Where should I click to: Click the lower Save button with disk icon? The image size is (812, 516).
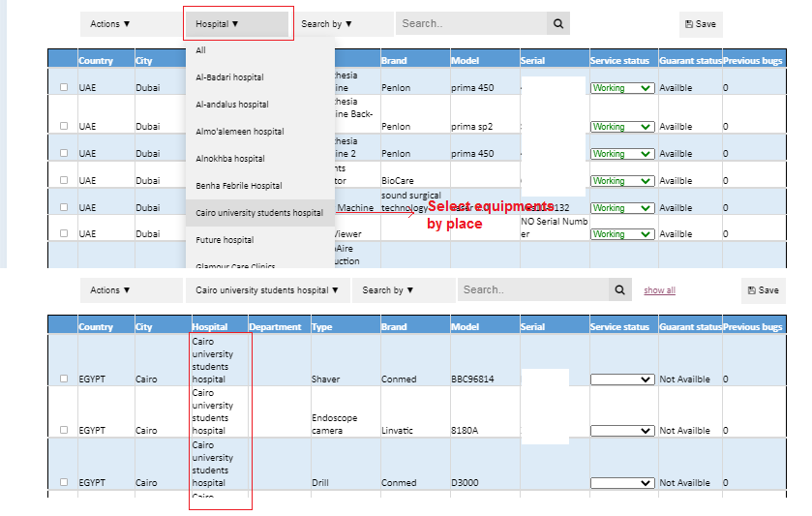(763, 290)
